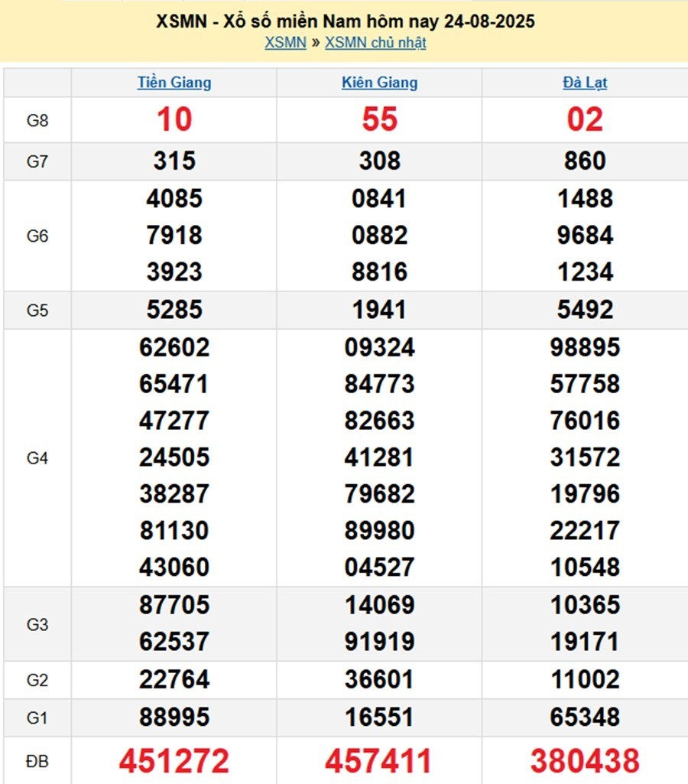Click the ĐB row label

37,761
